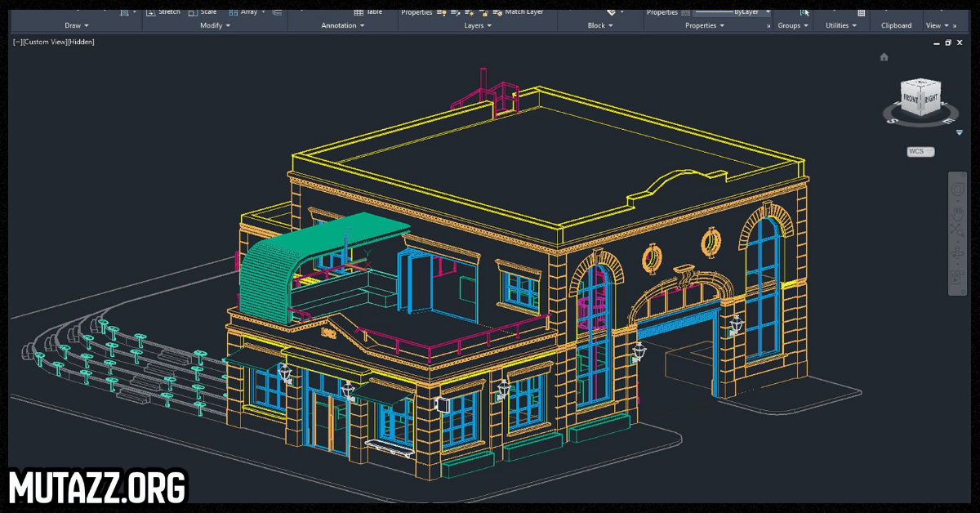Click the ViewCube home icon
The width and height of the screenshot is (980, 513).
tap(884, 57)
